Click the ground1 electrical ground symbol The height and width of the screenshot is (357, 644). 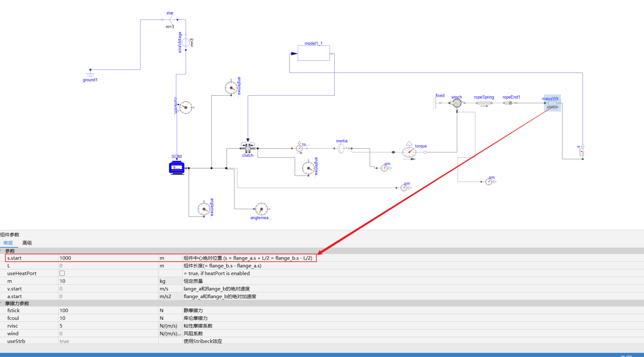tap(90, 73)
